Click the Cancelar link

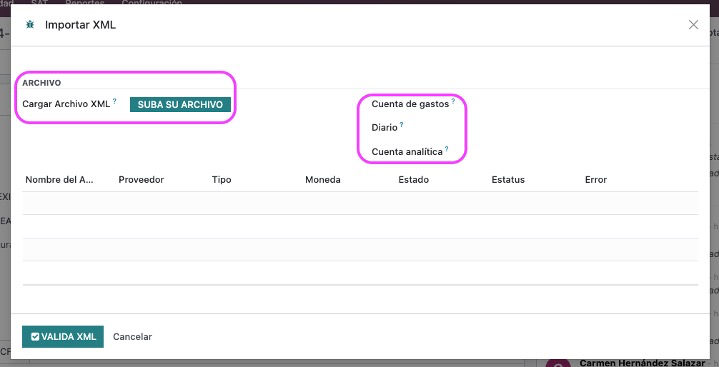[133, 337]
